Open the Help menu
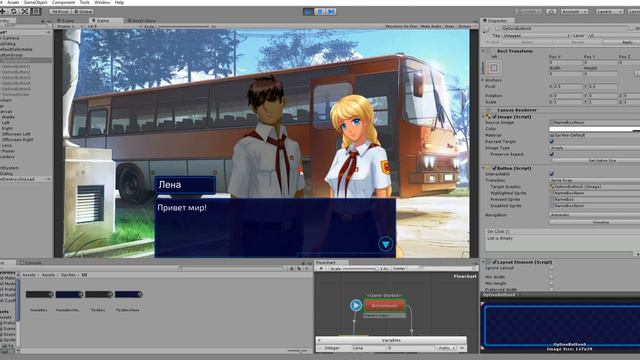The height and width of the screenshot is (360, 640). (x=119, y=2)
